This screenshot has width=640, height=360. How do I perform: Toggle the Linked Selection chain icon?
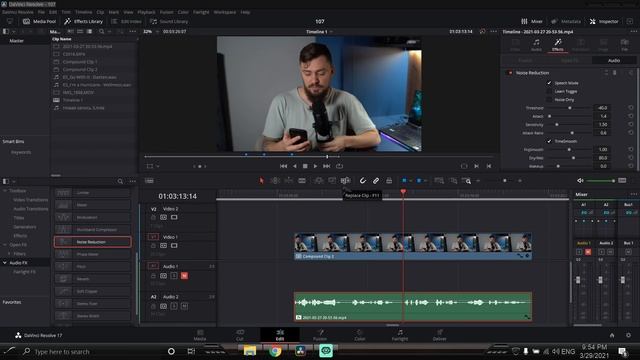coord(376,180)
